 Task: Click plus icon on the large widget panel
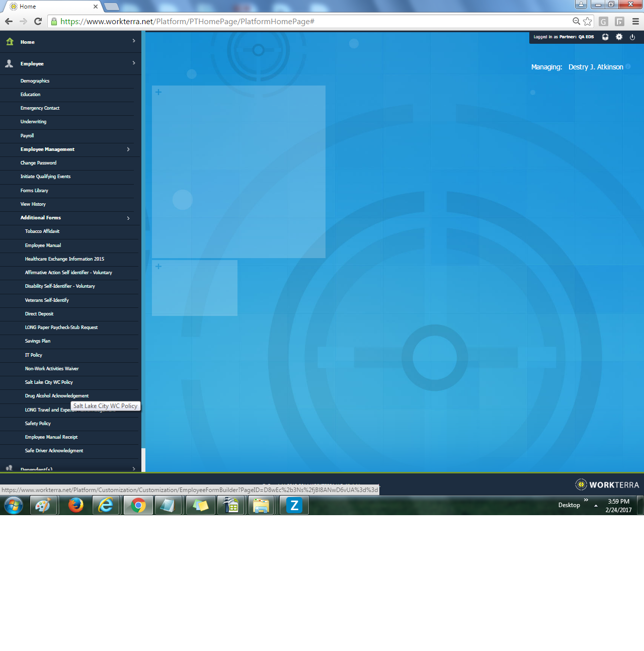[x=158, y=92]
